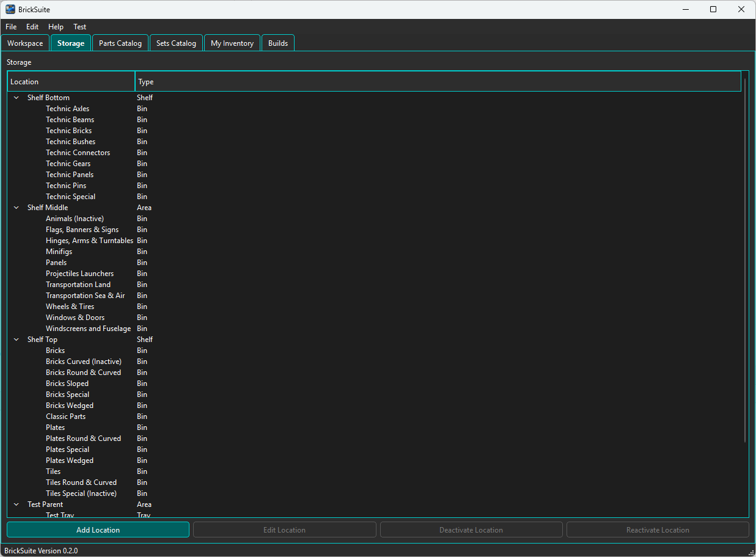Viewport: 756px width, 557px height.
Task: Select the Storage tab
Action: (71, 43)
